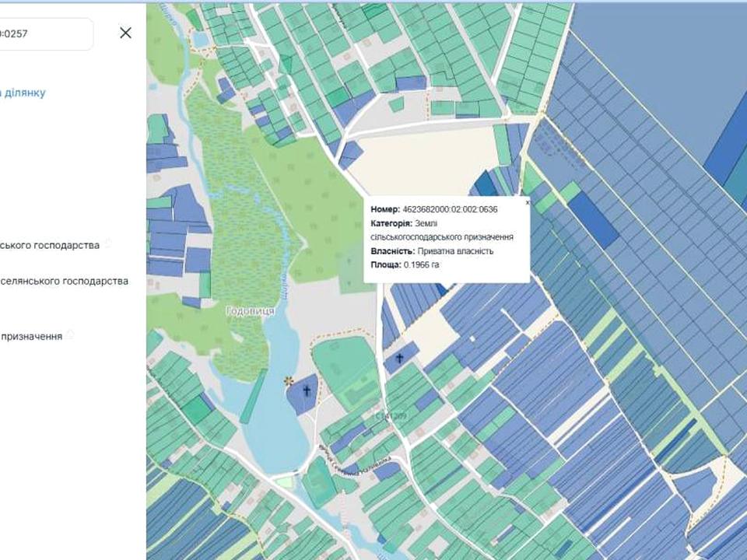Open the blue "ділянку" link

click(23, 93)
